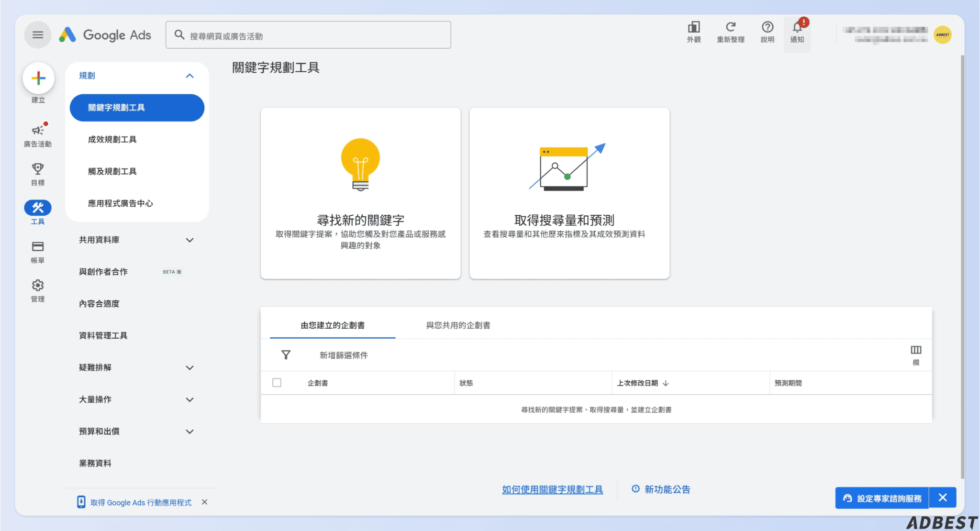980x531 pixels.
Task: Click the 建立 plus icon
Action: pyautogui.click(x=38, y=78)
